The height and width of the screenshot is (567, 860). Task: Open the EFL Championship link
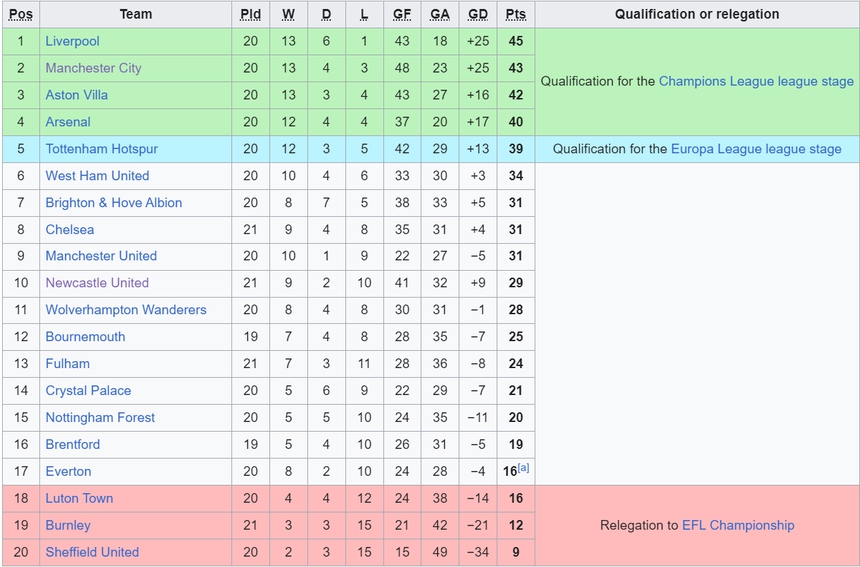click(x=738, y=525)
